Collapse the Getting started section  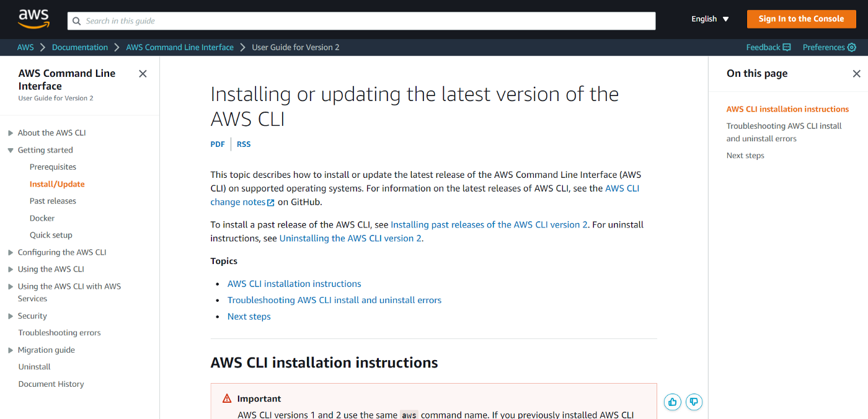point(9,150)
